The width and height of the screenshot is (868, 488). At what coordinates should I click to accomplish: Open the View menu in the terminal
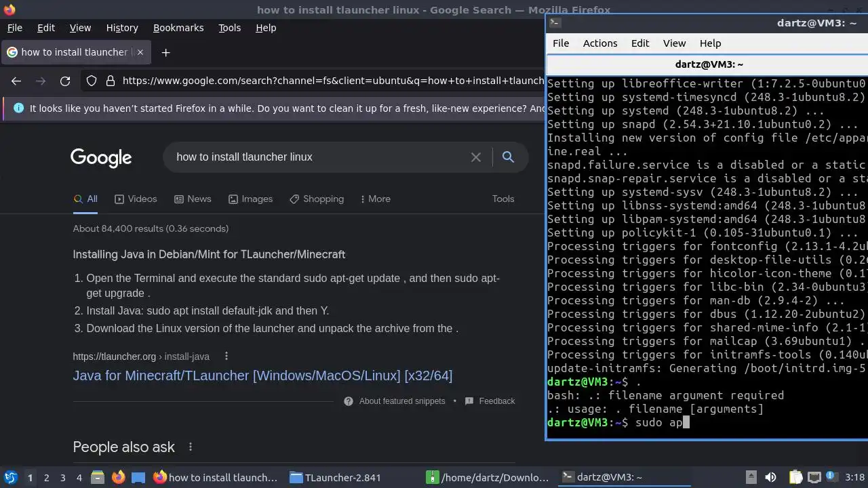[674, 43]
